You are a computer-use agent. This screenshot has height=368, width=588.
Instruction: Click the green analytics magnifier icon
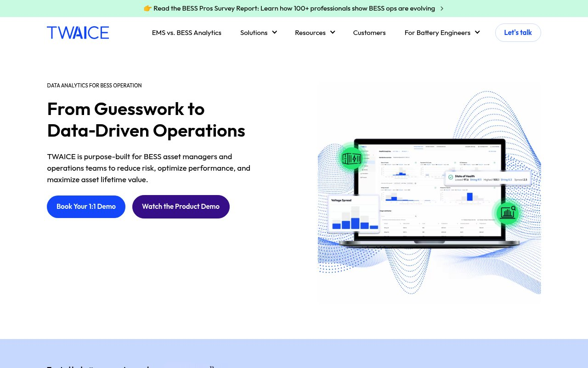coord(508,213)
